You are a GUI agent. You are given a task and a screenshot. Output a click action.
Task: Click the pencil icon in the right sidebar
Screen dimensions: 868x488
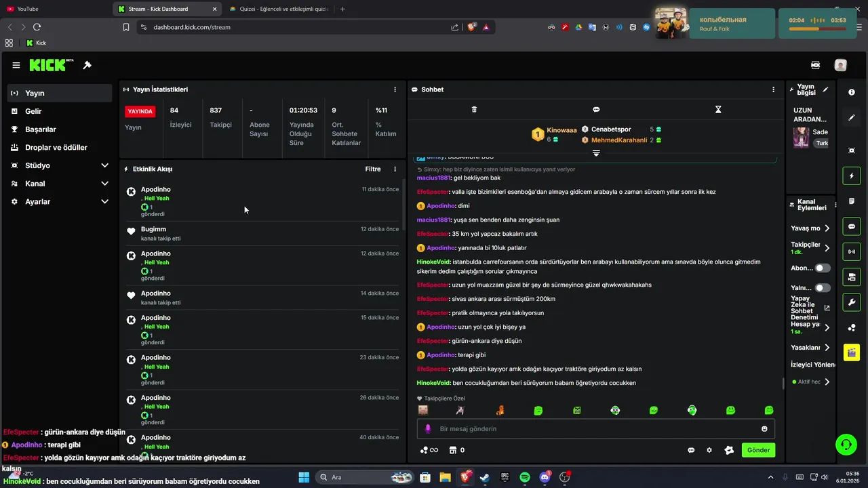pos(852,117)
